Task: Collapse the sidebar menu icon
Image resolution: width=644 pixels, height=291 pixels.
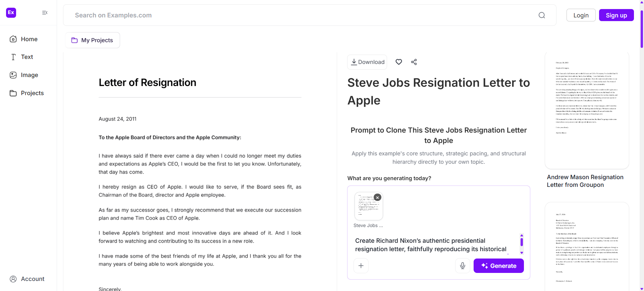Action: tap(45, 13)
